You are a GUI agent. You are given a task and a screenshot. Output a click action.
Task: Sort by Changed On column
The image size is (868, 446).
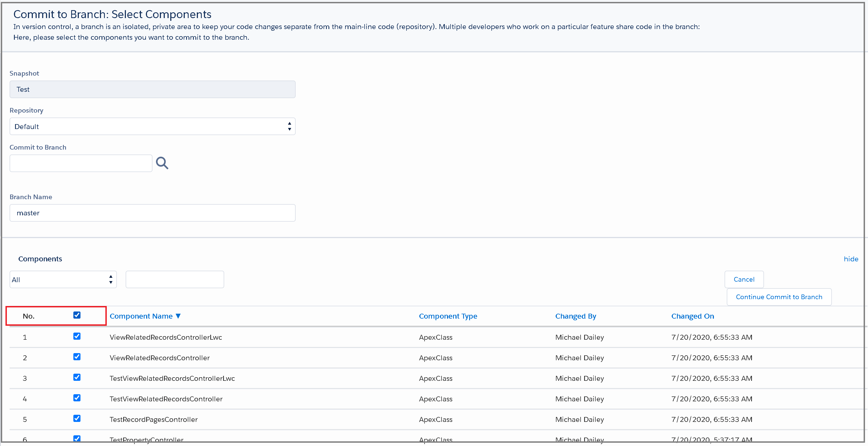[693, 316]
